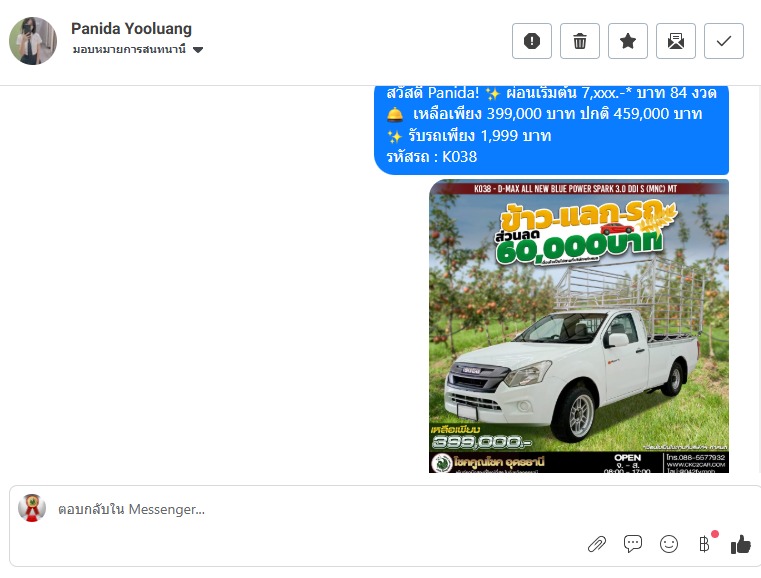Expand the มอบหมายการสนทนานี้ dropdown
This screenshot has height=578, width=761.
click(x=138, y=50)
